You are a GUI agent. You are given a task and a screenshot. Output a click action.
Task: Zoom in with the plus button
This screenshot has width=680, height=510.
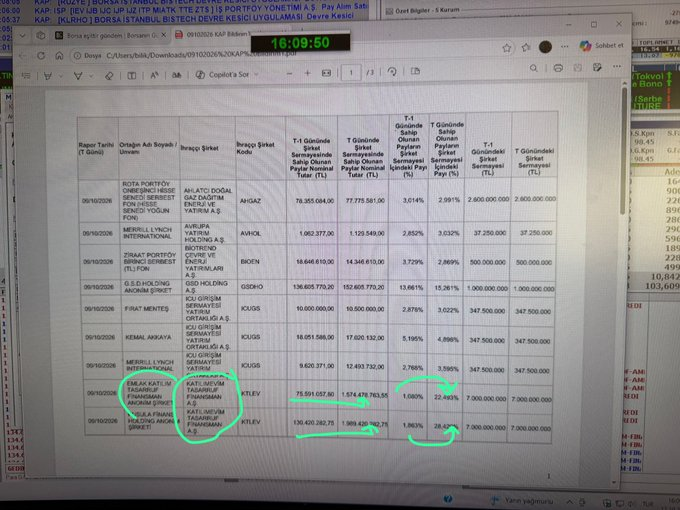tap(307, 73)
